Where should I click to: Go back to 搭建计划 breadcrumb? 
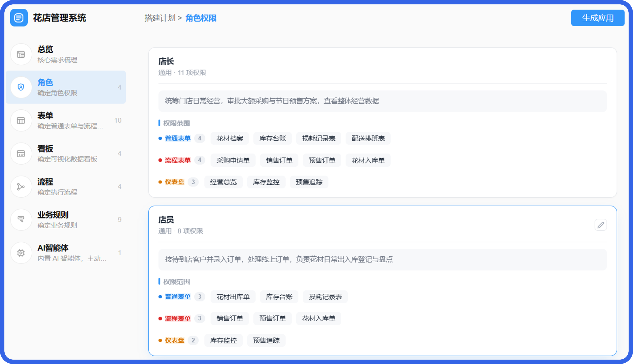pos(160,18)
